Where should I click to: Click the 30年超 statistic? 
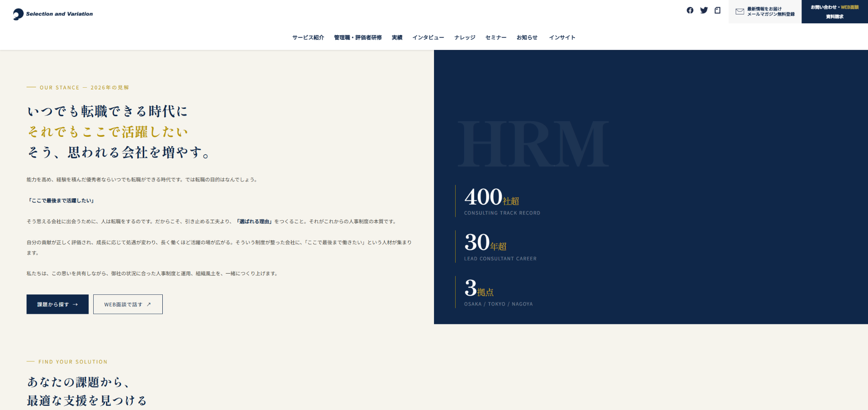(x=485, y=243)
